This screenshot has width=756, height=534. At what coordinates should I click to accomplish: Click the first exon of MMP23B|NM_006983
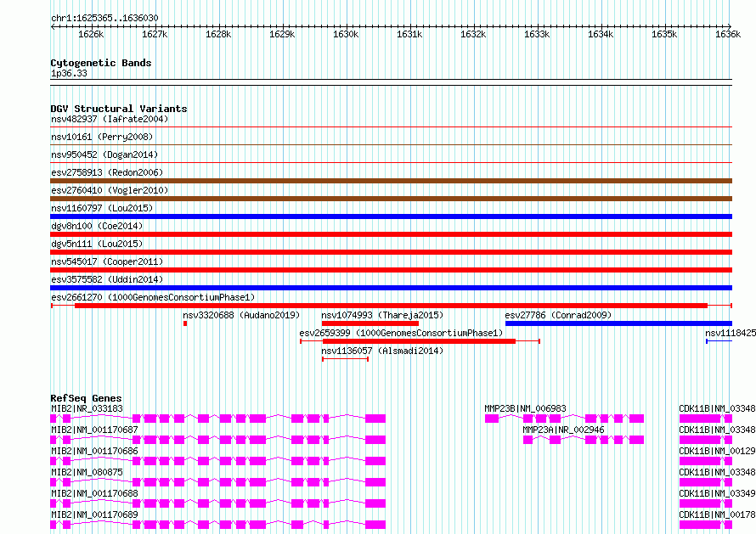point(492,419)
